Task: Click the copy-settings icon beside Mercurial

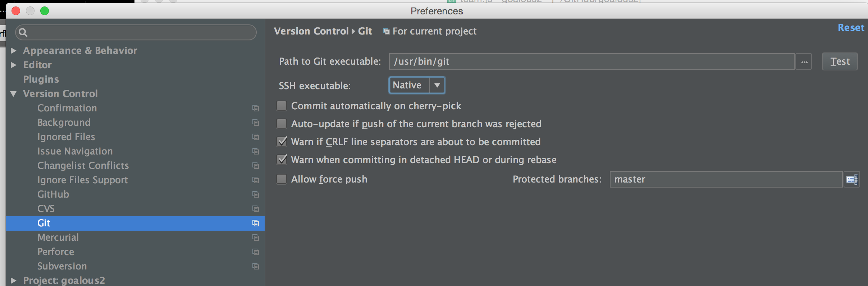Action: [256, 237]
